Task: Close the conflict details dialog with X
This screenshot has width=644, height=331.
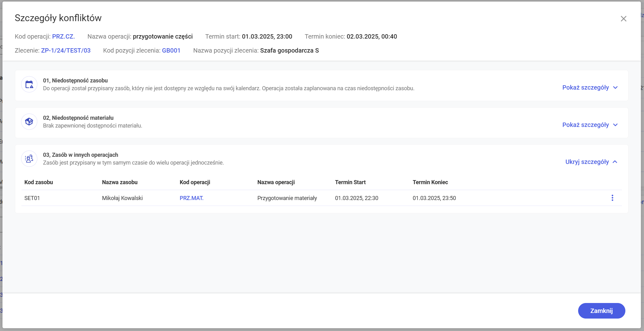Action: 623,19
